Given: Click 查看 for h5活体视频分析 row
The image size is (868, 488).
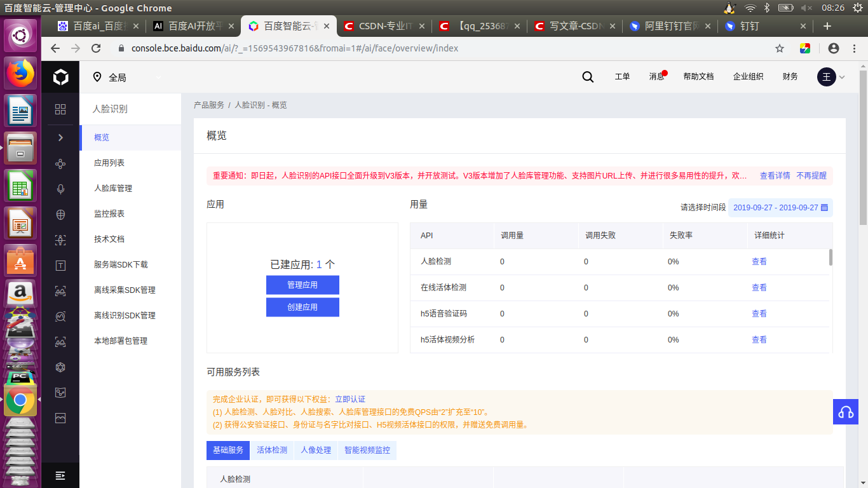Looking at the screenshot, I should pyautogui.click(x=759, y=339).
